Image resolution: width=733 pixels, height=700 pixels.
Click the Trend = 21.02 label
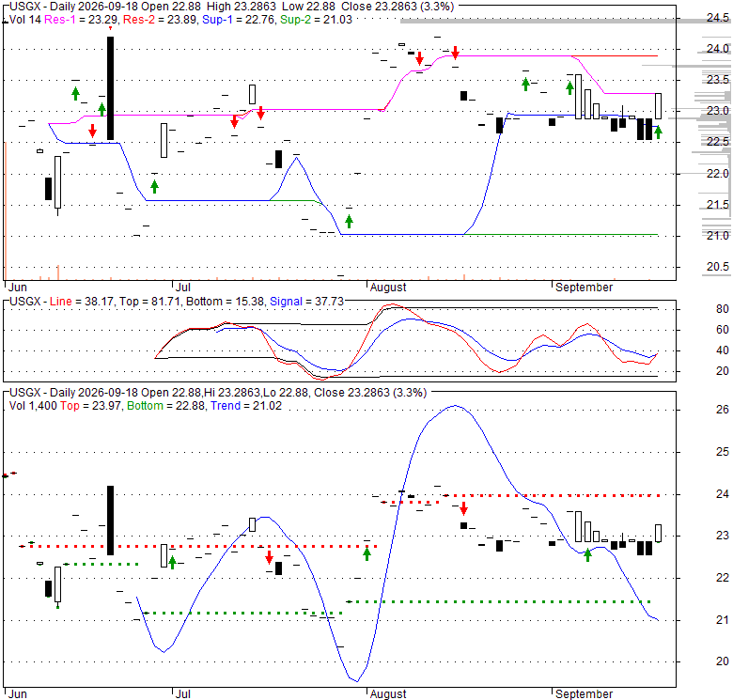[246, 406]
